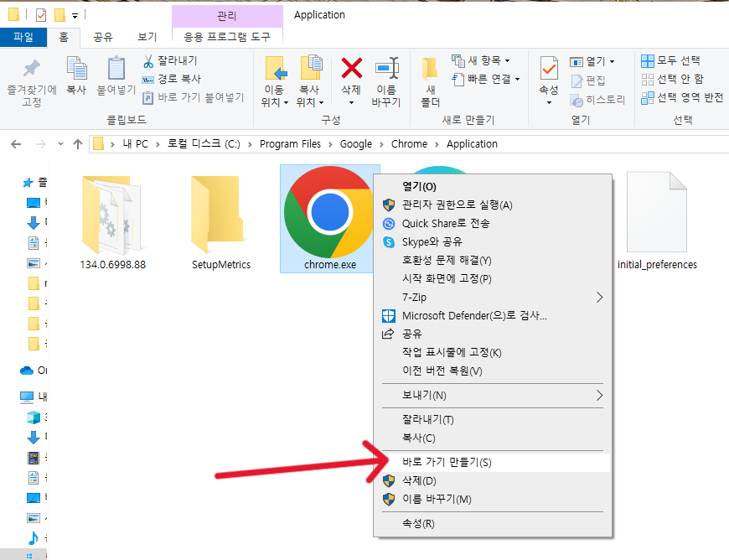Click the ribbon Copy (복사) icon
The height and width of the screenshot is (560, 729).
point(77,69)
